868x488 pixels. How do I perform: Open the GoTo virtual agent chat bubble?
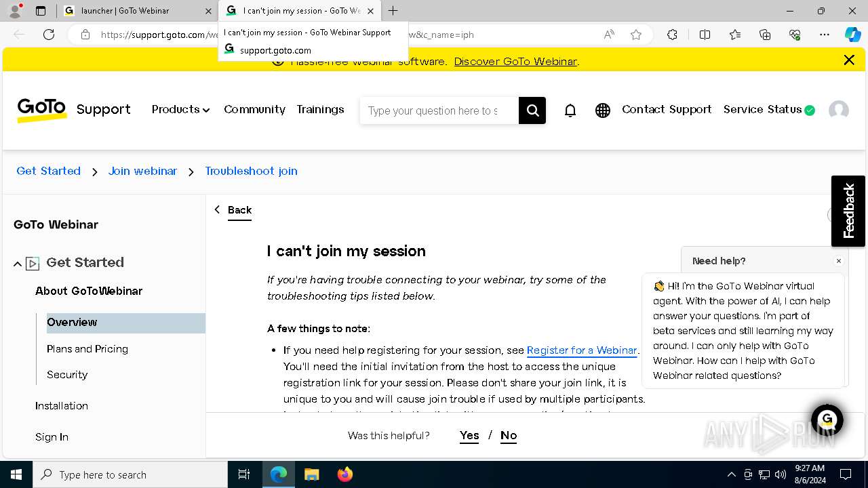[x=827, y=420]
